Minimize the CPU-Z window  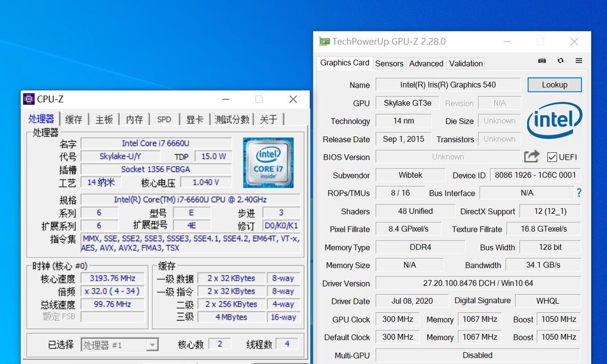[x=225, y=100]
